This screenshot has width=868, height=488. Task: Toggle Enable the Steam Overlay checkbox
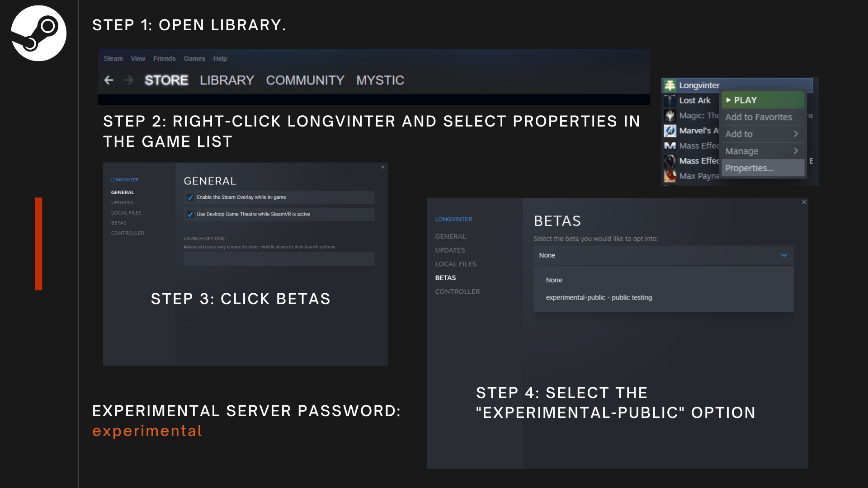(190, 197)
